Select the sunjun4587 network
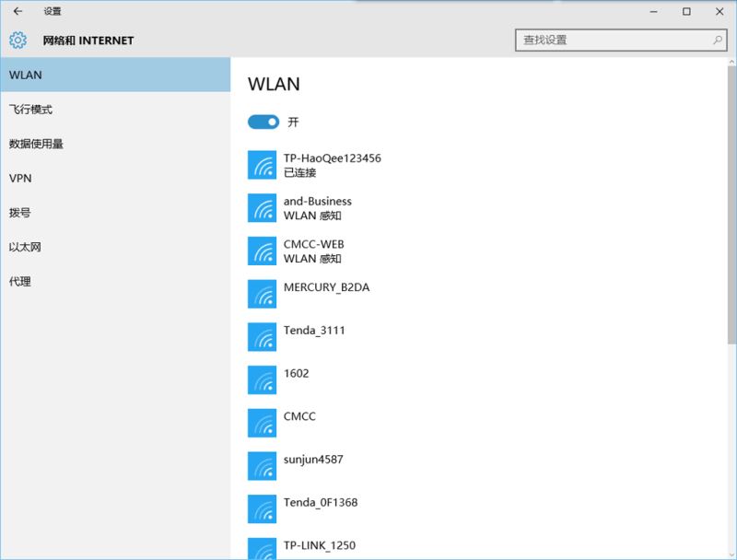 pyautogui.click(x=313, y=460)
